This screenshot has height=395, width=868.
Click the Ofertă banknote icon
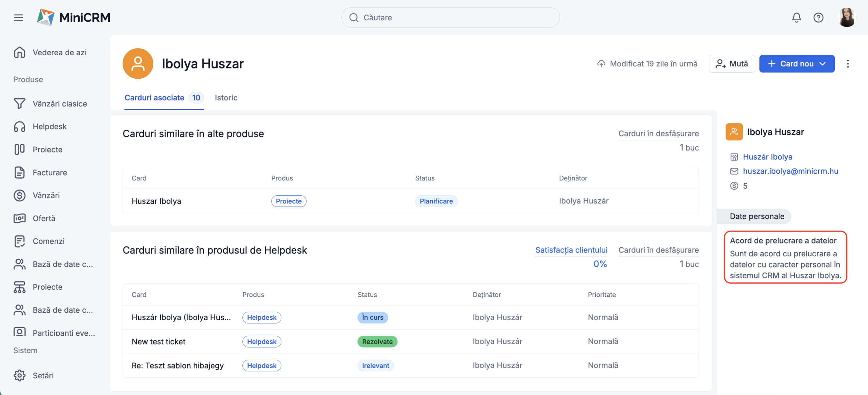(19, 218)
